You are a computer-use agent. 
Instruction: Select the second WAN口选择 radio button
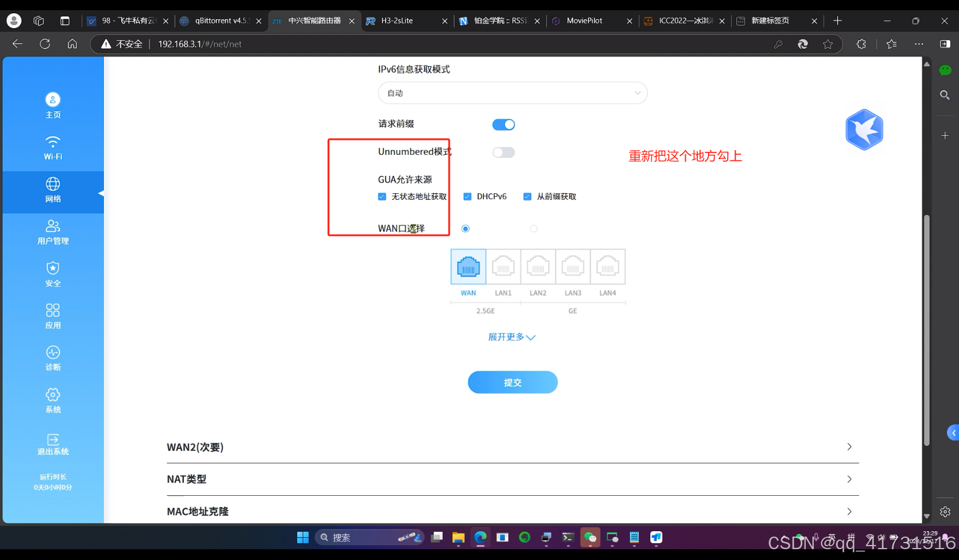click(x=533, y=229)
